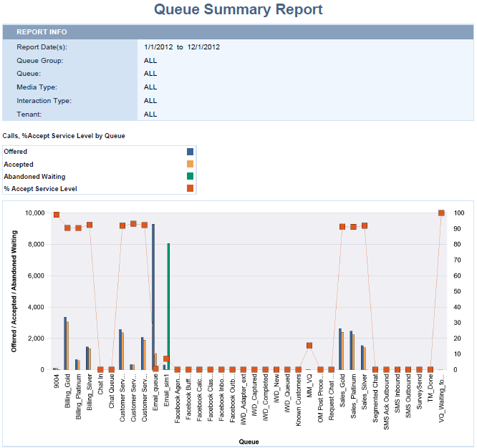Click the Queue Group row label
This screenshot has height=448, width=477.
pos(40,61)
